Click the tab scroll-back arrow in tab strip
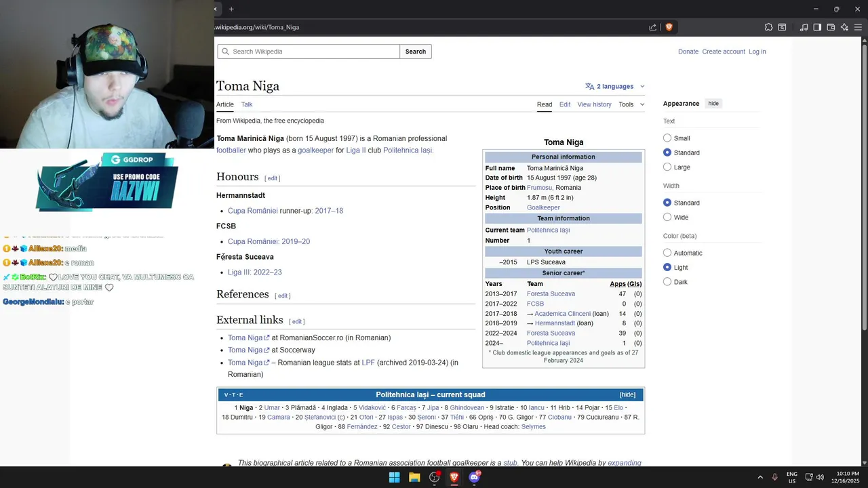 (216, 9)
